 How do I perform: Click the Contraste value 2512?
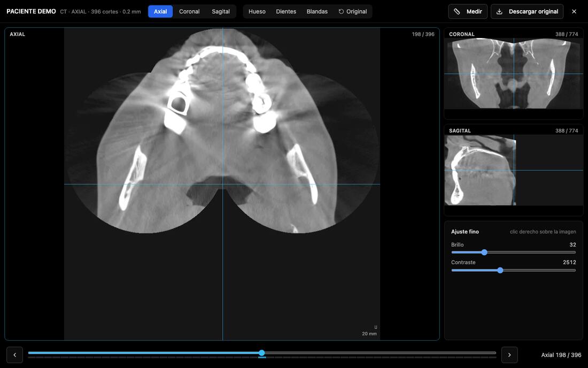569,262
